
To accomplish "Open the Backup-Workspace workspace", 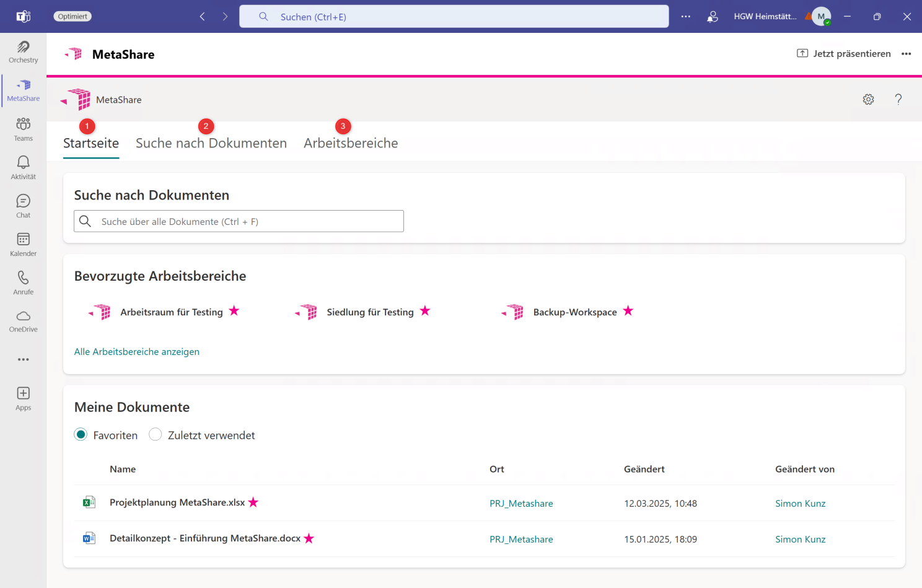I will coord(575,312).
